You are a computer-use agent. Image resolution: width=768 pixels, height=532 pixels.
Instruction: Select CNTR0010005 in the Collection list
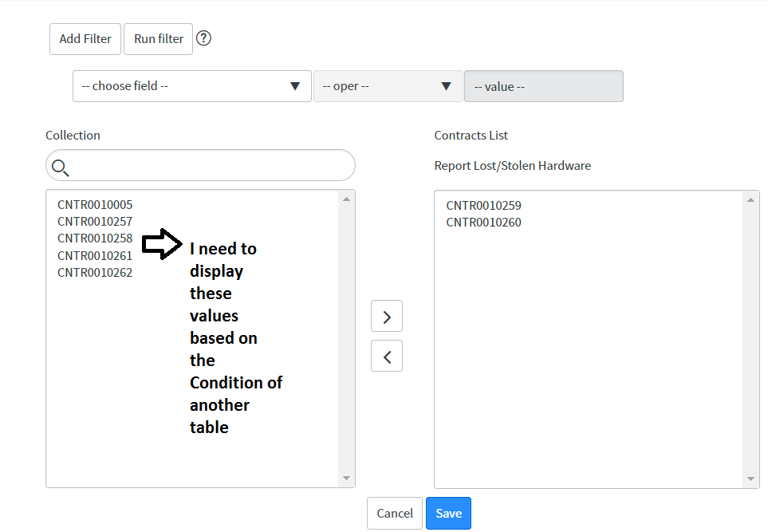point(95,205)
